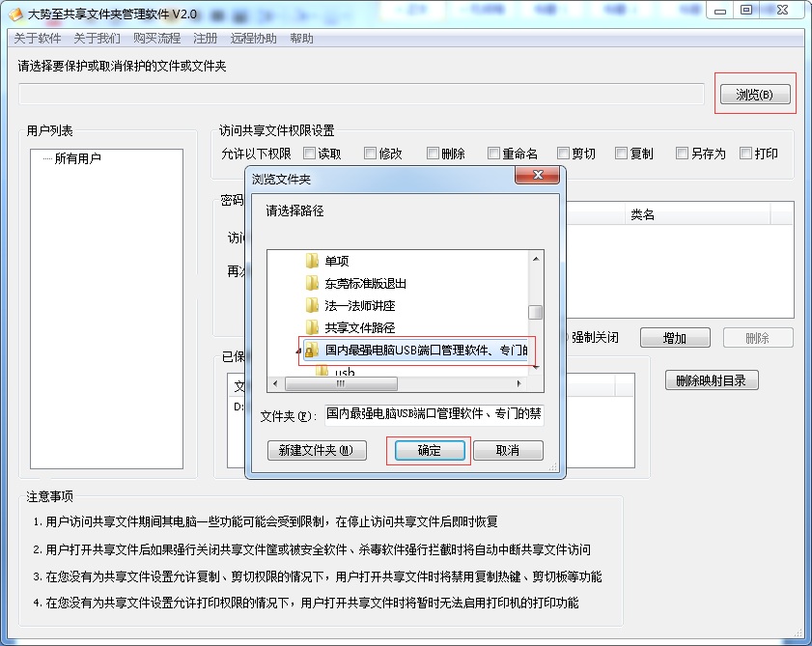Click the usb subfolder icon

pyautogui.click(x=322, y=372)
